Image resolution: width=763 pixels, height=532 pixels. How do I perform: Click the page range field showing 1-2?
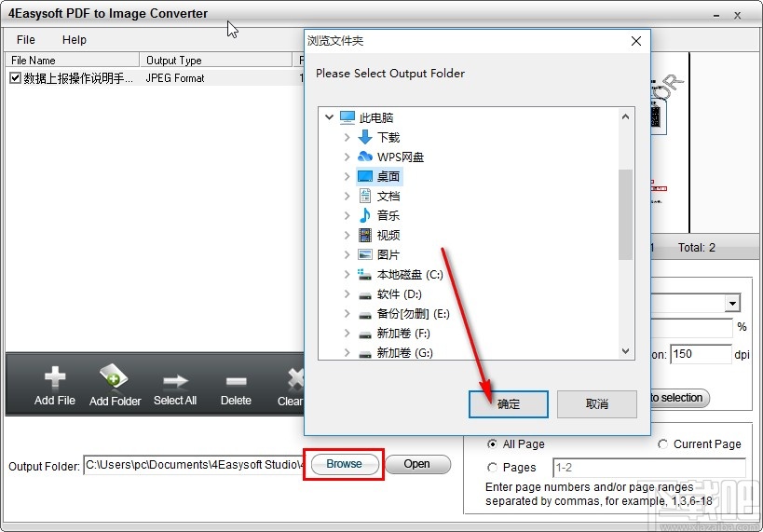pos(649,468)
